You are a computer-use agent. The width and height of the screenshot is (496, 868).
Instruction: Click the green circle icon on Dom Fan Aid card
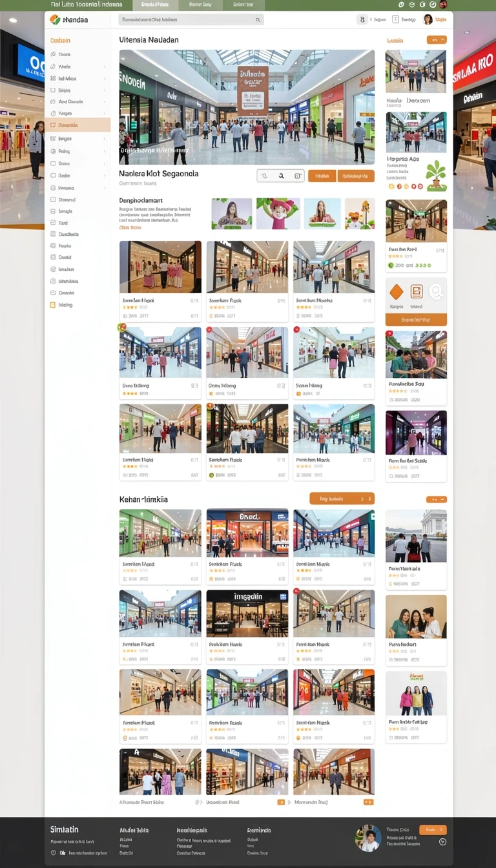tap(391, 265)
